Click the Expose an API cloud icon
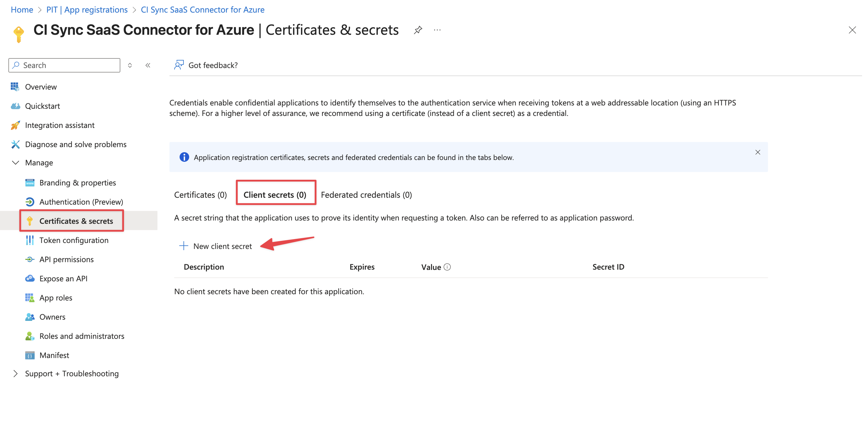This screenshot has width=868, height=444. (x=30, y=279)
